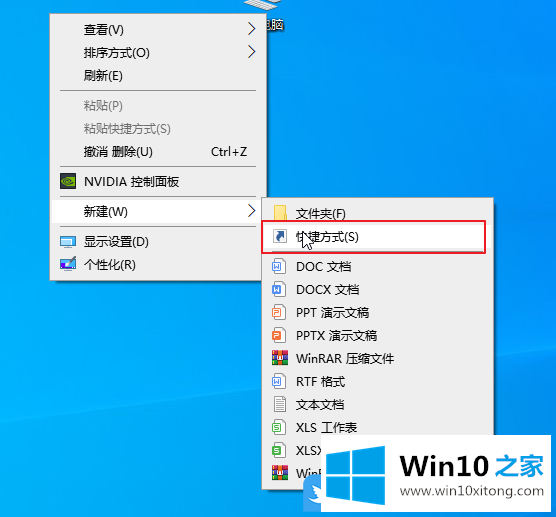
Task: Click the shortcut arrow icon
Action: pos(280,236)
